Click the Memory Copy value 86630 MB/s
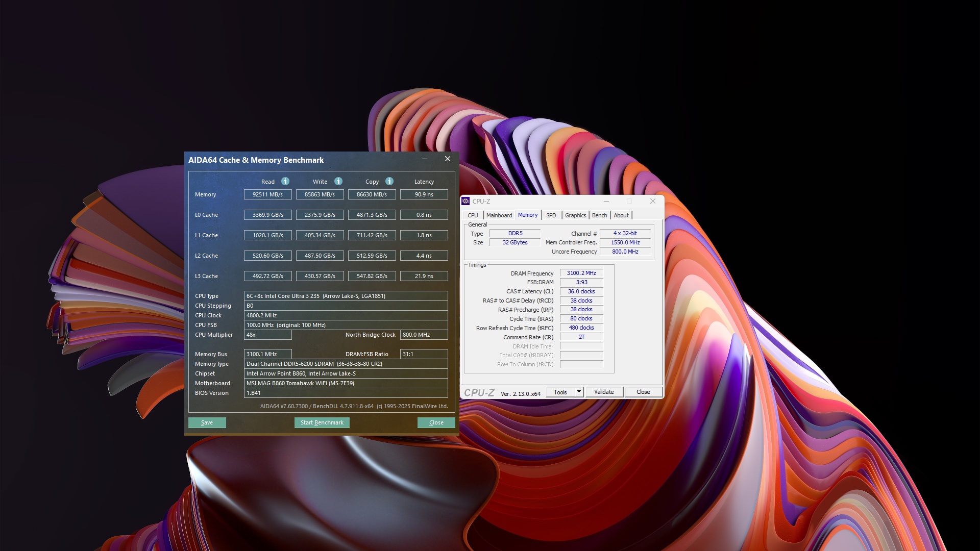The height and width of the screenshot is (551, 980). [372, 194]
